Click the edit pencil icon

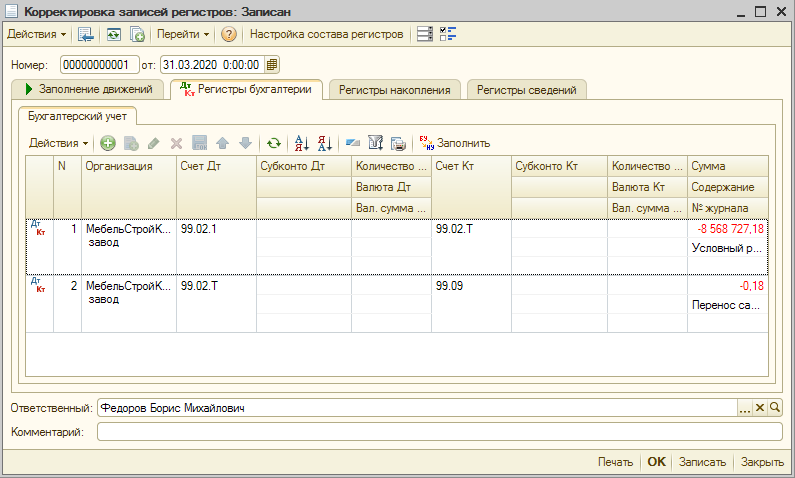[x=154, y=143]
